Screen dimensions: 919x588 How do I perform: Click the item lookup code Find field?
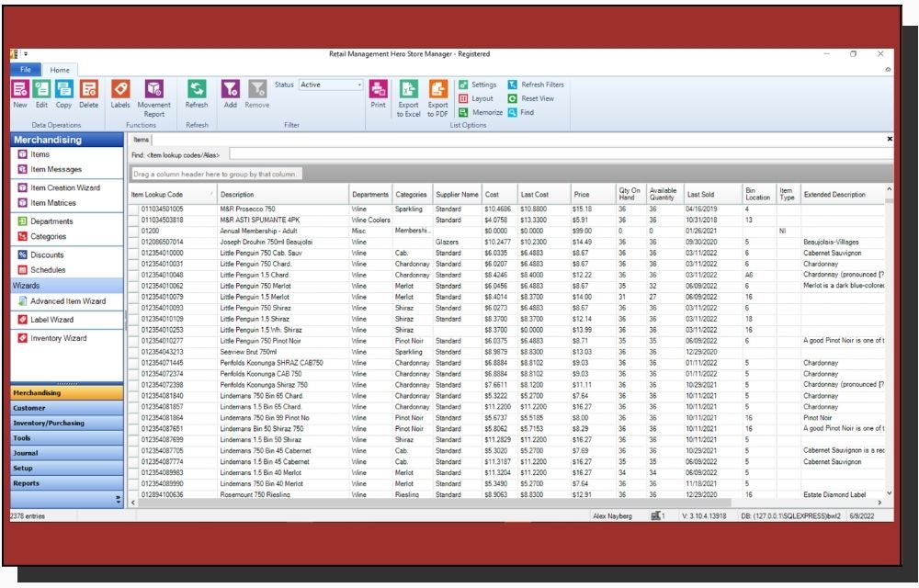click(x=561, y=154)
